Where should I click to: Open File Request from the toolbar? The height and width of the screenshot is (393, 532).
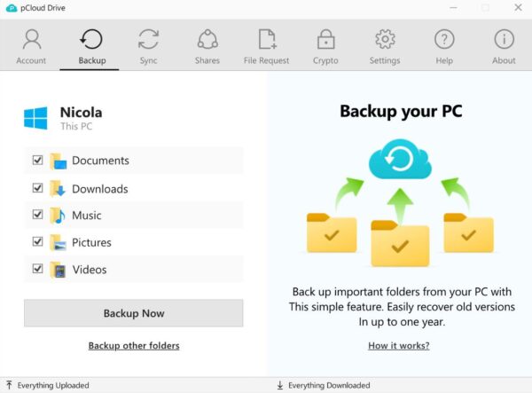tap(267, 41)
